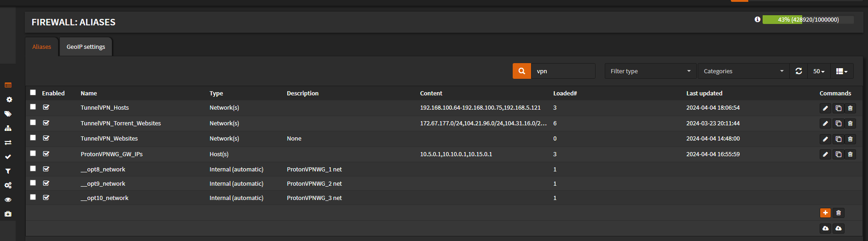Toggle enabled state of TunnelVPN_Torrent_Websites

[46, 123]
